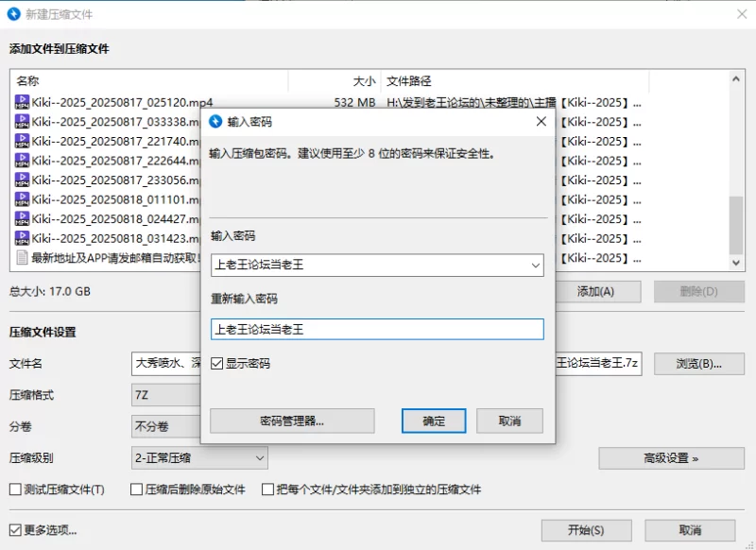Select MP4 icon of Kiki--2025_20250818_024427 file

tap(22, 219)
